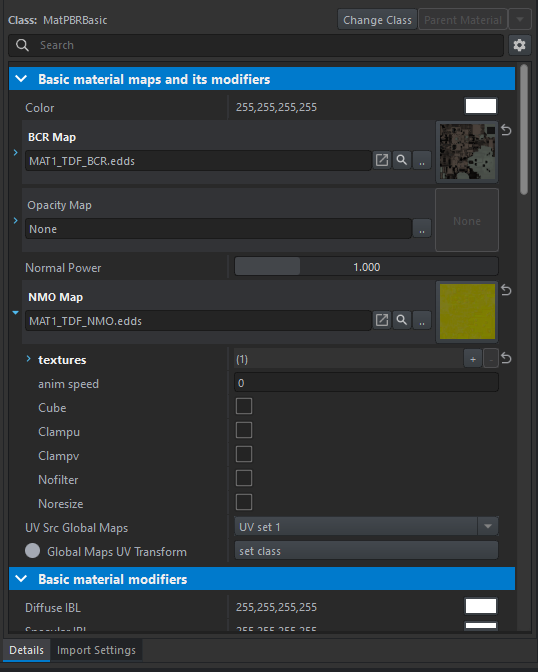The image size is (538, 672).
Task: Open NMO Map file in external editor
Action: pos(382,321)
